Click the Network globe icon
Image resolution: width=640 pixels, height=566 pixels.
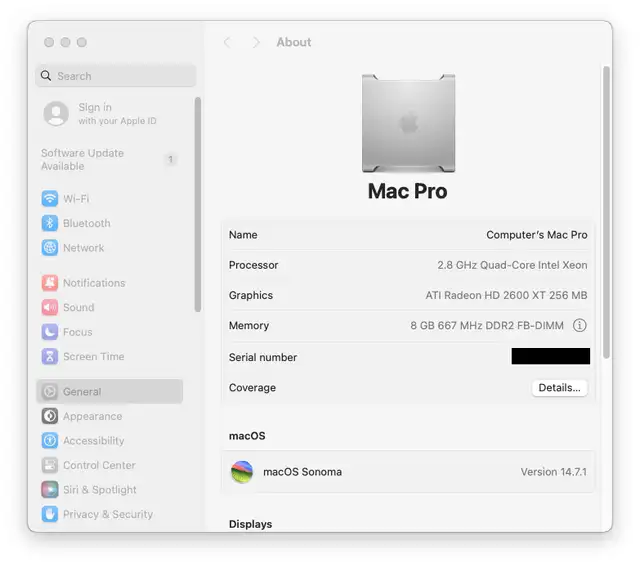(x=50, y=248)
